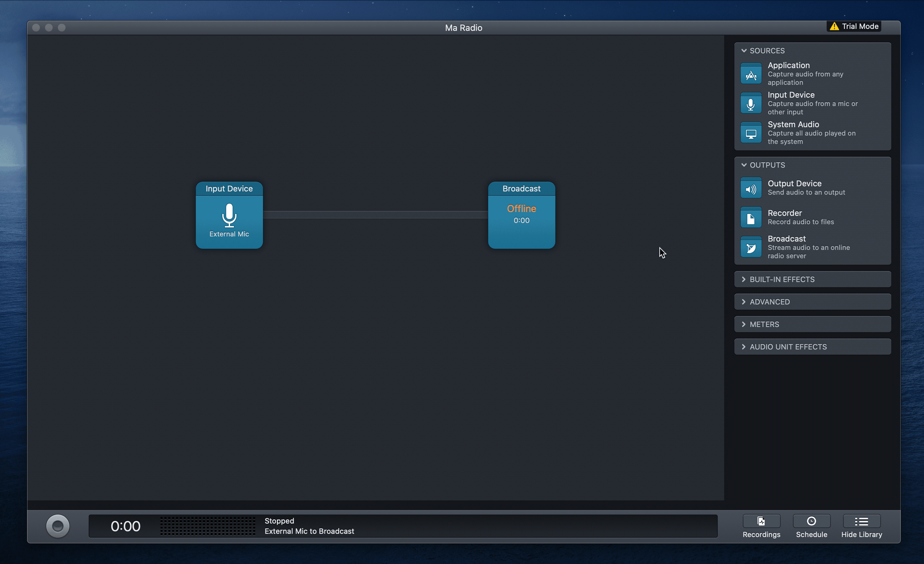Screen dimensions: 924x564
Task: Click the connection line between the blocks
Action: coord(375,215)
